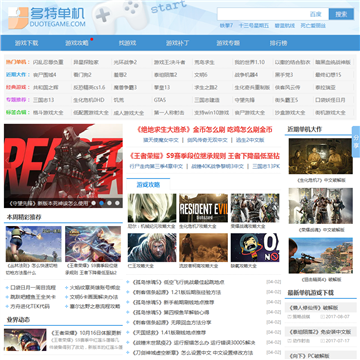Open 三国志13 in 专题推荐 row
Screen dimensions: 360x360
click(x=43, y=100)
